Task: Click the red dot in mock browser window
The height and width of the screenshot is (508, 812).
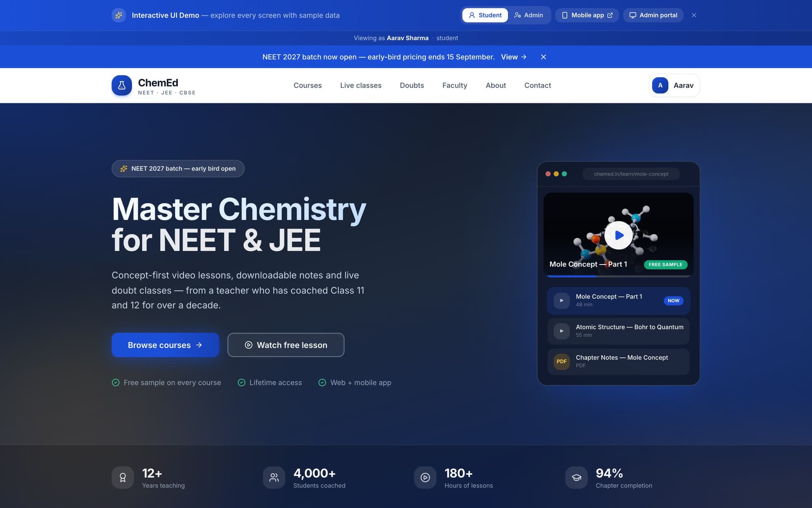Action: pos(548,174)
